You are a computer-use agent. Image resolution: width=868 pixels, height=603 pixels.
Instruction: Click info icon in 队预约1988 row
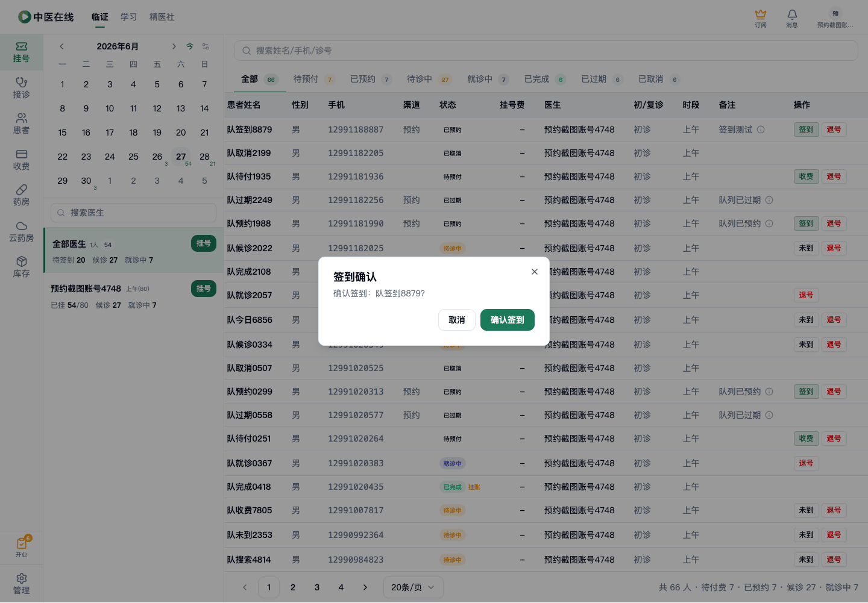pos(769,223)
